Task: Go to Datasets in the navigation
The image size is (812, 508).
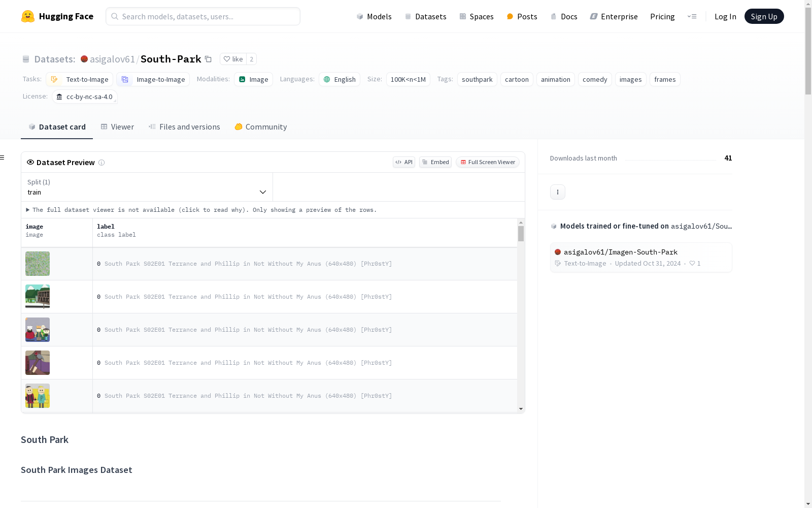Action: (x=425, y=16)
